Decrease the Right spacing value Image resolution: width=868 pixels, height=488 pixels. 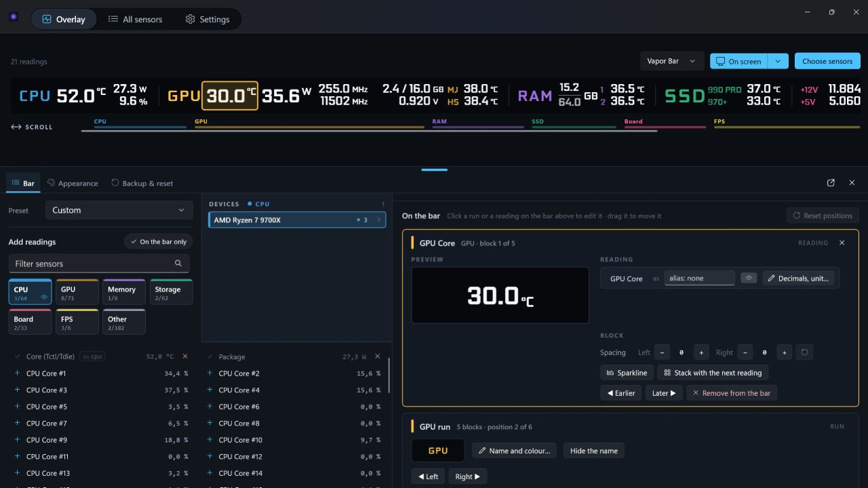(x=745, y=352)
